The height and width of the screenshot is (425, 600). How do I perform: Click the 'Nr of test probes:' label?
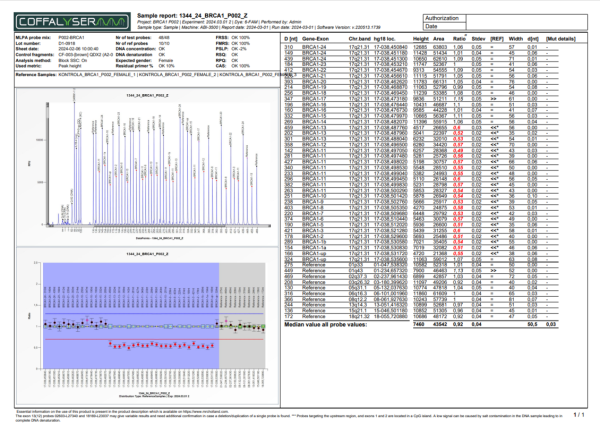click(x=133, y=37)
